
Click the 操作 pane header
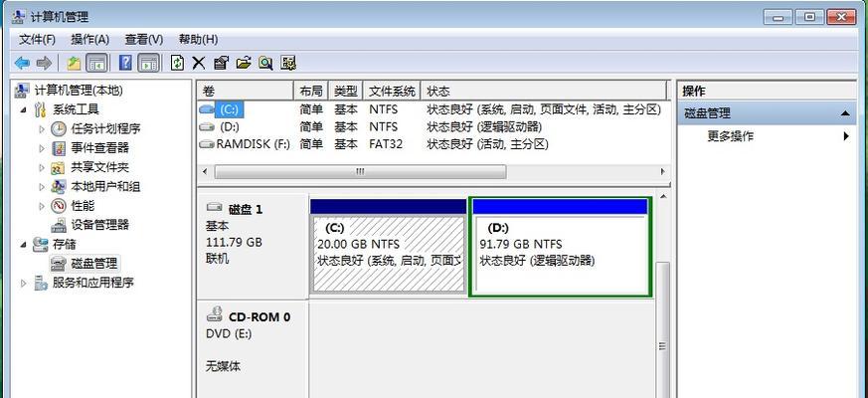click(x=767, y=91)
